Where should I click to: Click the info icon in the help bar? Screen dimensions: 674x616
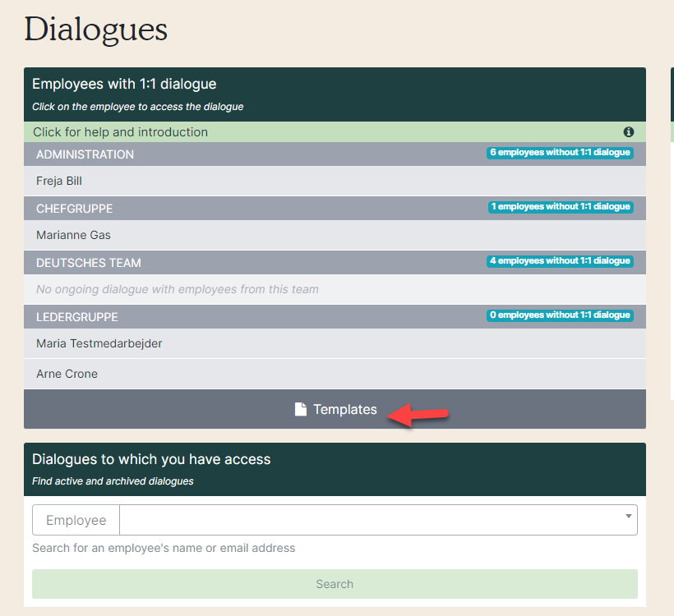[629, 132]
